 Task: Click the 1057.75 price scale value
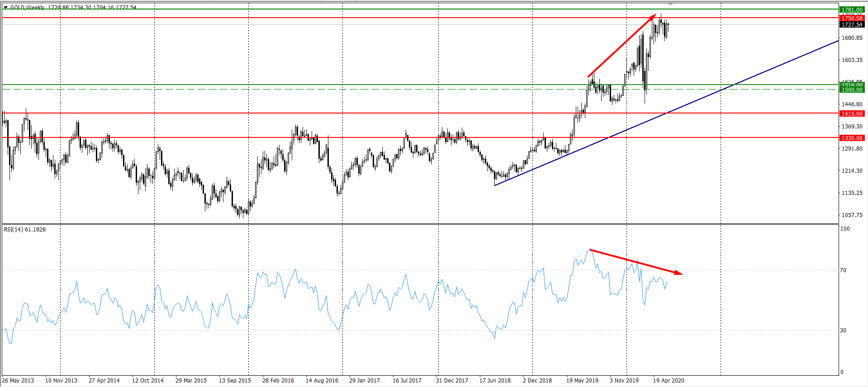852,215
